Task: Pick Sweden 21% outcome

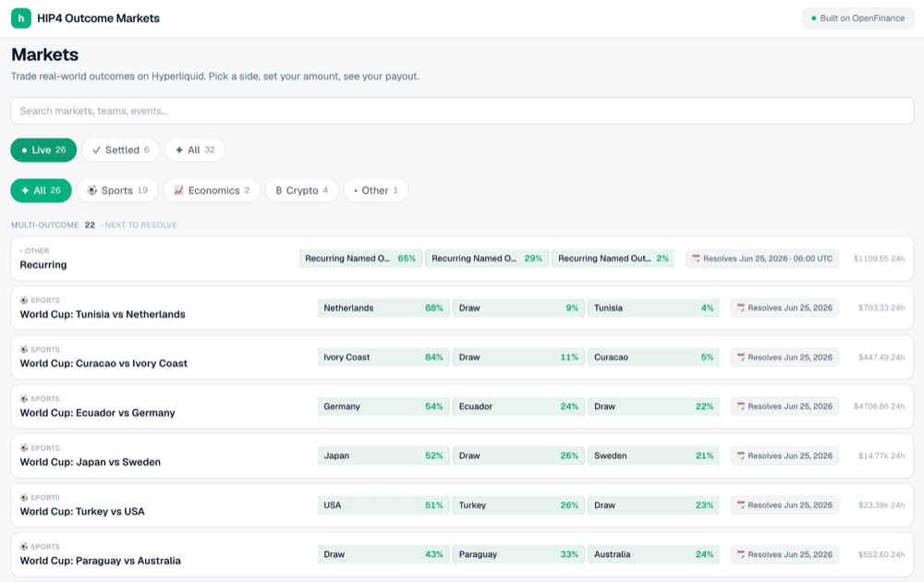Action: coord(653,456)
